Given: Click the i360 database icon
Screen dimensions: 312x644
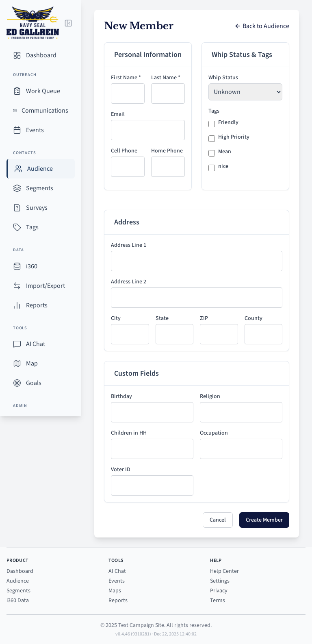Looking at the screenshot, I should point(17,266).
